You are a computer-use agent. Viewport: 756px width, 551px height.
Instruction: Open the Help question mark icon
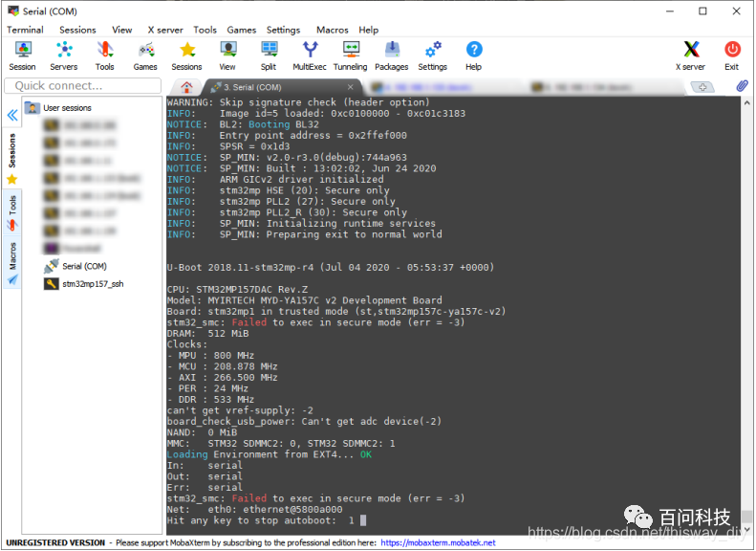[x=473, y=55]
